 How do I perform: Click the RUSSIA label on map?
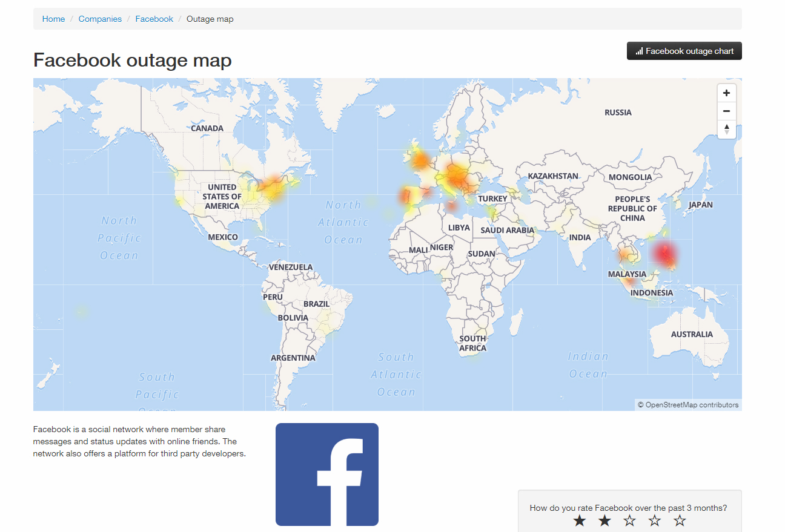click(618, 113)
